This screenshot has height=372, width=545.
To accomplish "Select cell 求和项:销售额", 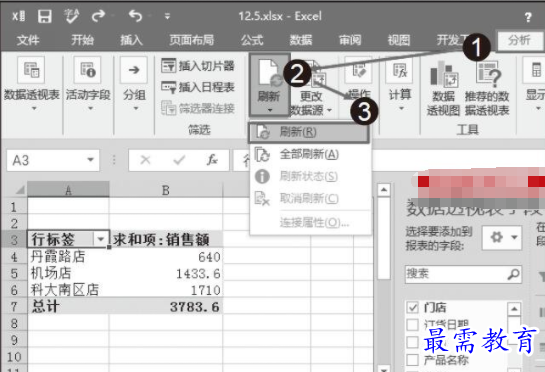I will point(166,239).
